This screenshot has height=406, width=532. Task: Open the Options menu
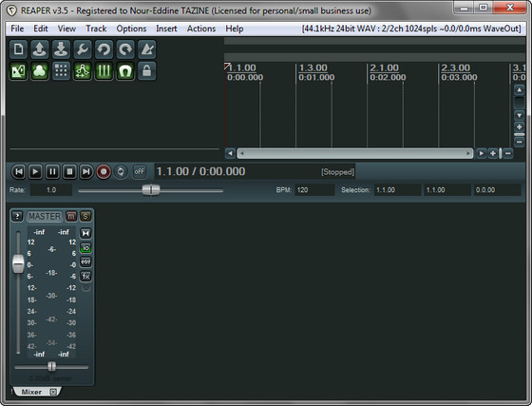click(x=131, y=29)
